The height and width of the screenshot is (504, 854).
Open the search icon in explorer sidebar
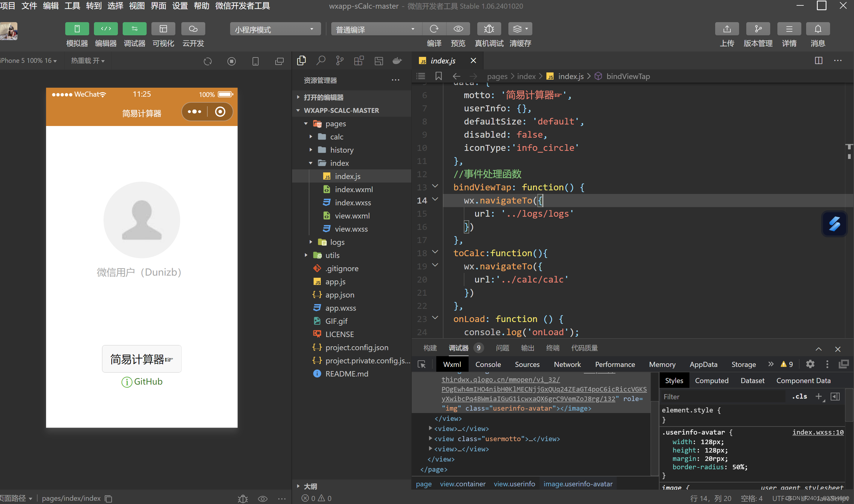(320, 61)
